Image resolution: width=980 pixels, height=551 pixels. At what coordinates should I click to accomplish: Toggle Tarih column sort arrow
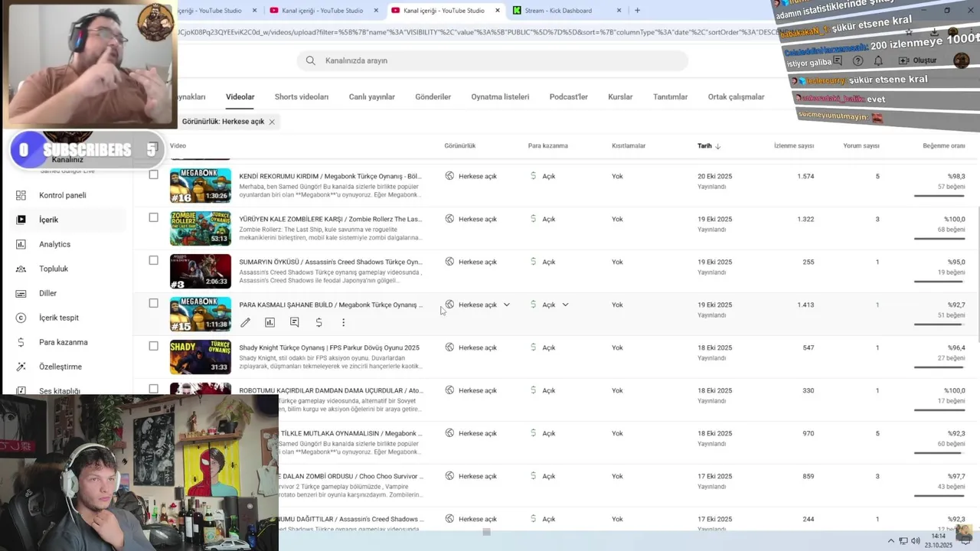[x=717, y=146]
